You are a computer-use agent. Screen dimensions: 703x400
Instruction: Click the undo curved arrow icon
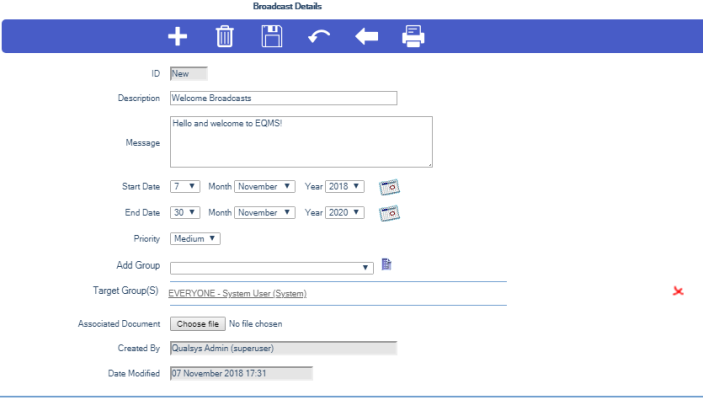[x=319, y=36]
